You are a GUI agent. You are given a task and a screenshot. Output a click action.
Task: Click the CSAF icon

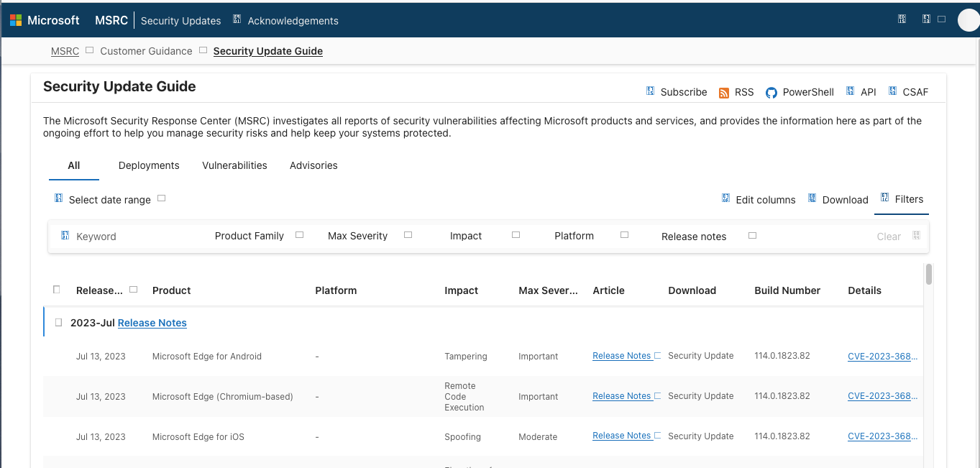pyautogui.click(x=893, y=91)
